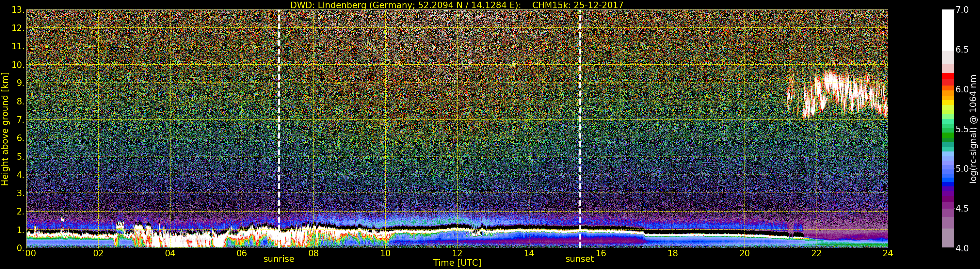Viewport: 980px width, 269px height.
Task: Click the time axis tick "00"
Action: [x=30, y=253]
